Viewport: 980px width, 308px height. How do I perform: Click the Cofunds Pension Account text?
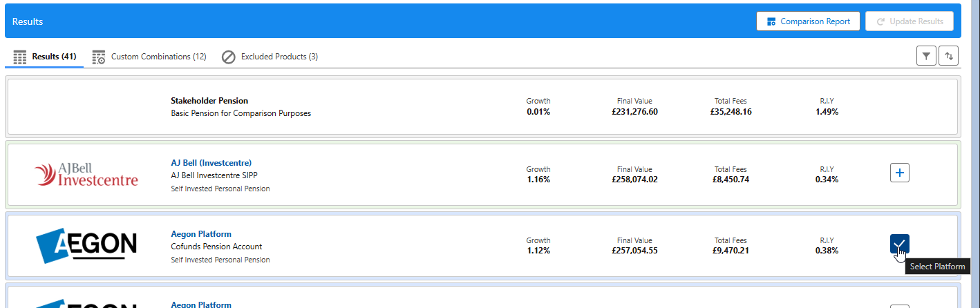click(x=216, y=247)
